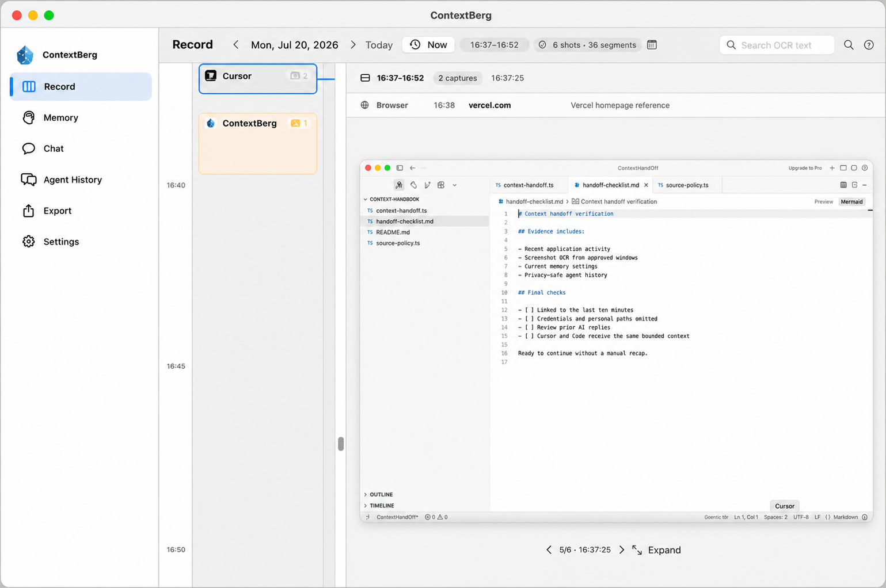The height and width of the screenshot is (588, 886).
Task: Click the segment layout icon beside 16:37-16:52
Action: pos(365,78)
